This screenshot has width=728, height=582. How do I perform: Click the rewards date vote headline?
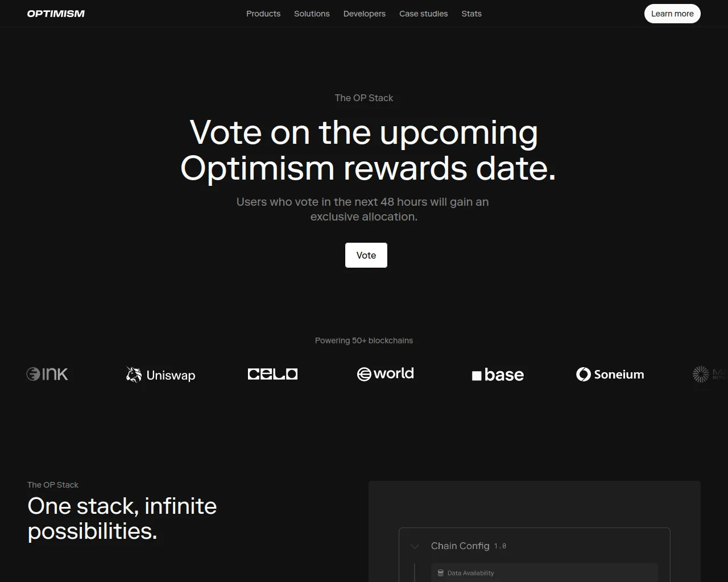tap(364, 150)
